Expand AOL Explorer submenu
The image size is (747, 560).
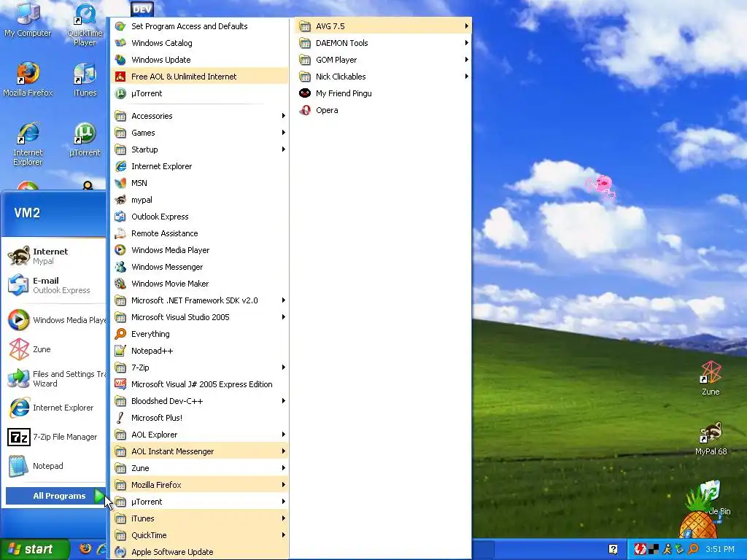[200, 435]
